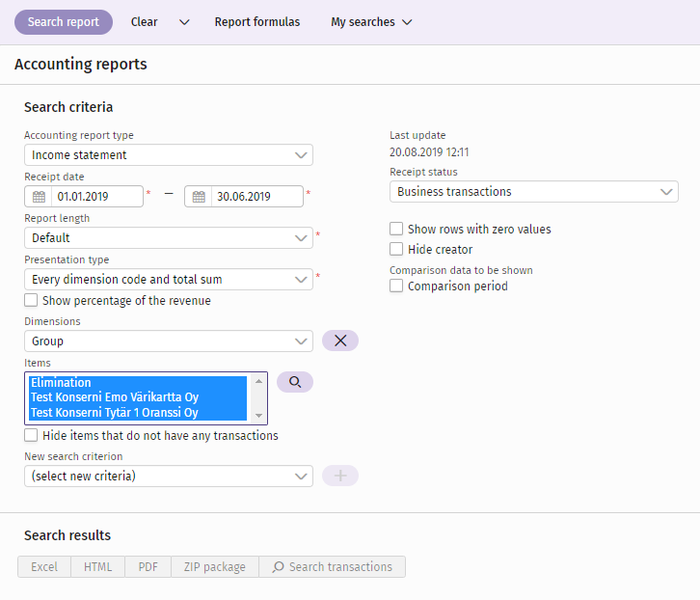Open Report formulas
Image resolution: width=700 pixels, height=600 pixels.
coord(257,22)
